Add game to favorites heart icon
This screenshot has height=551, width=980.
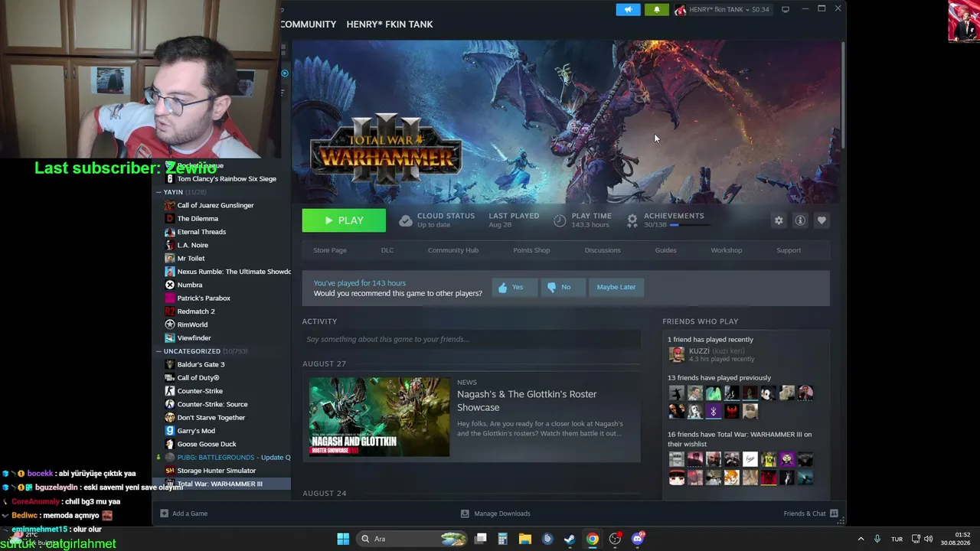pos(822,220)
